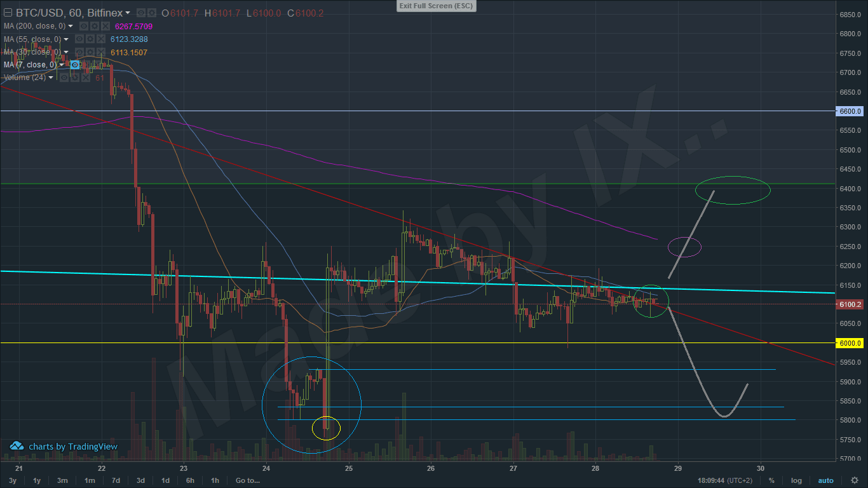The image size is (868, 488).
Task: Toggle the log scale option
Action: [x=796, y=480]
